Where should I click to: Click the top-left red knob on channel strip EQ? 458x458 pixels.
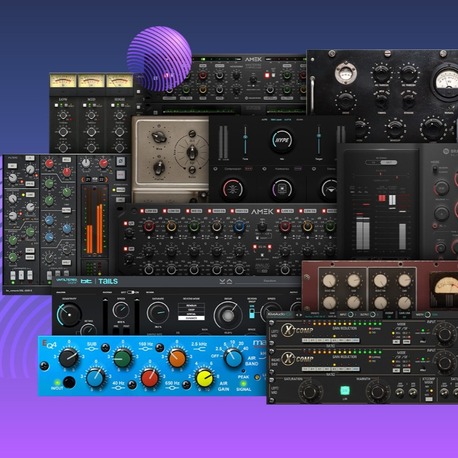click(49, 163)
